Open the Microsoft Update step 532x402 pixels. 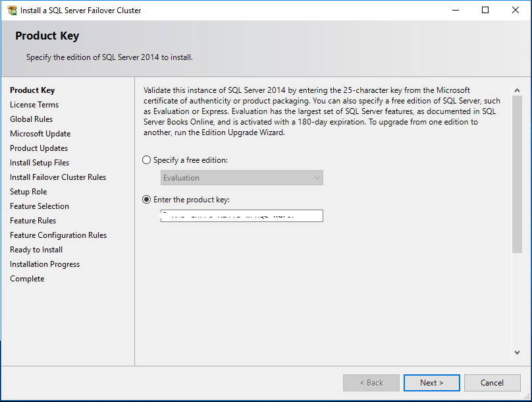coord(40,134)
